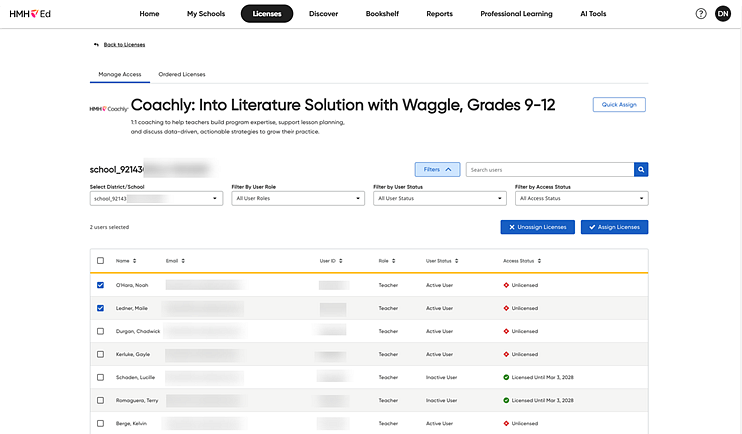Click the Quick Assign button
The image size is (742, 434).
619,105
